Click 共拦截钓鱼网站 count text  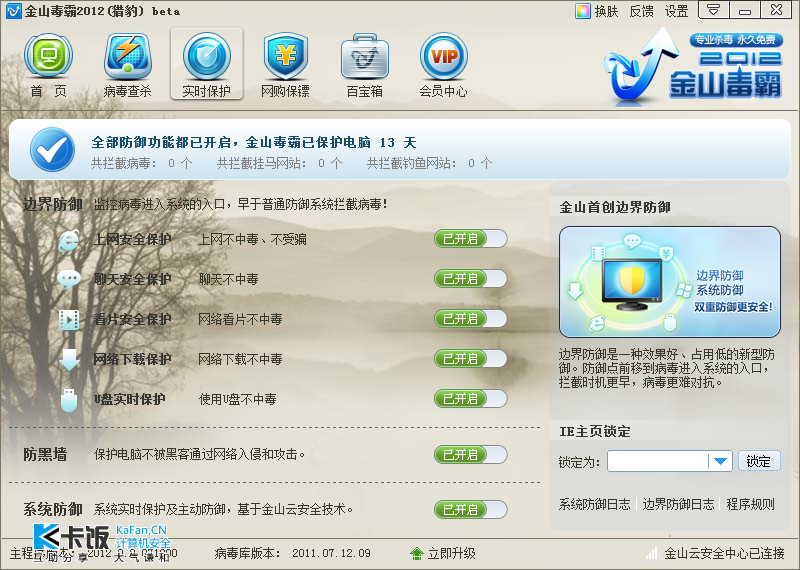coord(430,163)
